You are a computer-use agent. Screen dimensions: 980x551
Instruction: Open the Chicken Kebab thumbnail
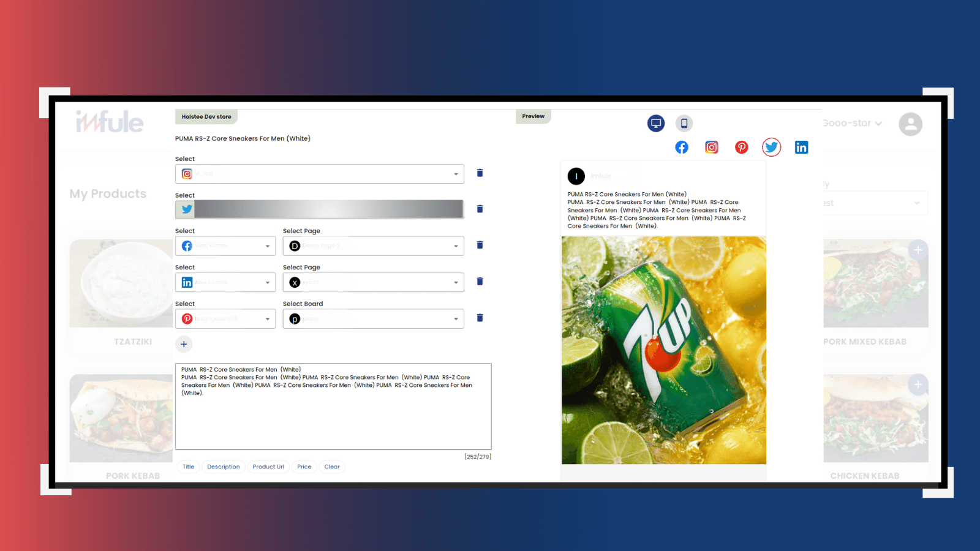(876, 418)
